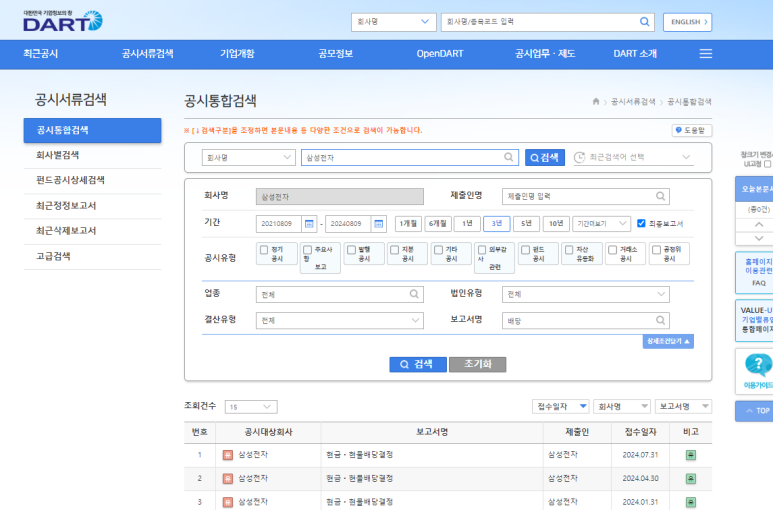Click the home icon in breadcrumb

point(596,102)
